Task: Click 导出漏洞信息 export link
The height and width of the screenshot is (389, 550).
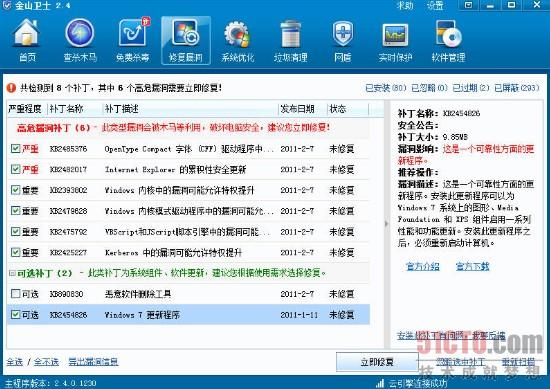Action: coord(93,362)
